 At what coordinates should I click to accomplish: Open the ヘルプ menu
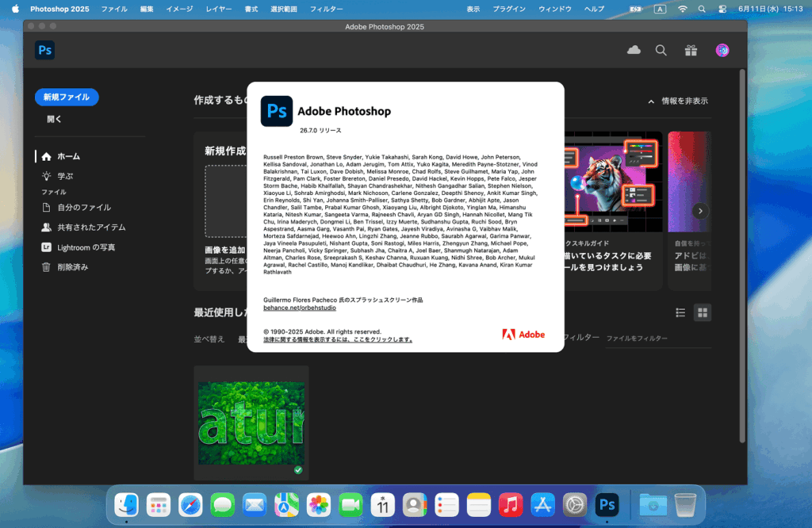(x=595, y=9)
